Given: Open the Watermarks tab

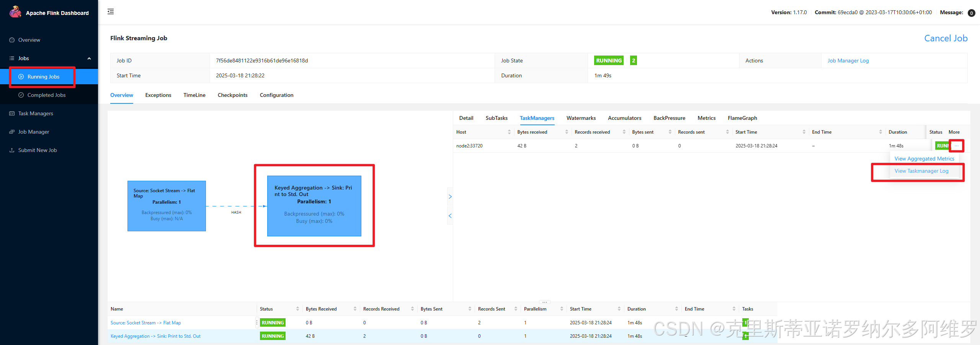Looking at the screenshot, I should 581,118.
